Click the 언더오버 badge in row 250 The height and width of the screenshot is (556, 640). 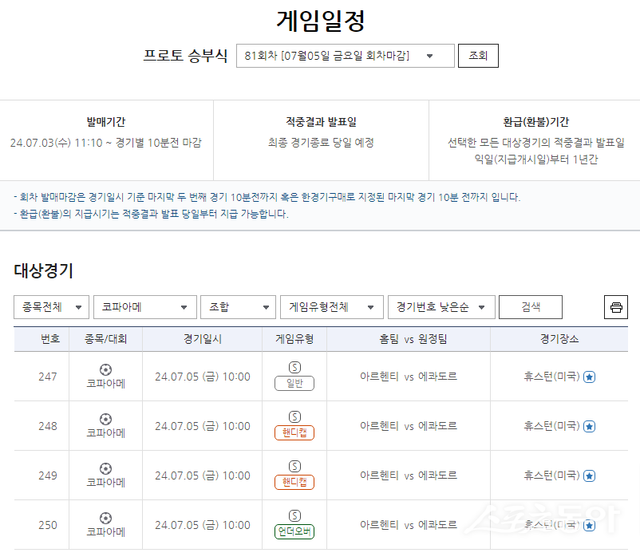[x=294, y=532]
